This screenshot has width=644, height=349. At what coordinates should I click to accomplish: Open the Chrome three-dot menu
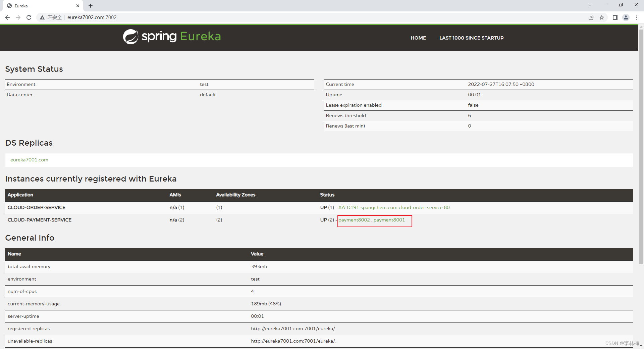tap(637, 17)
